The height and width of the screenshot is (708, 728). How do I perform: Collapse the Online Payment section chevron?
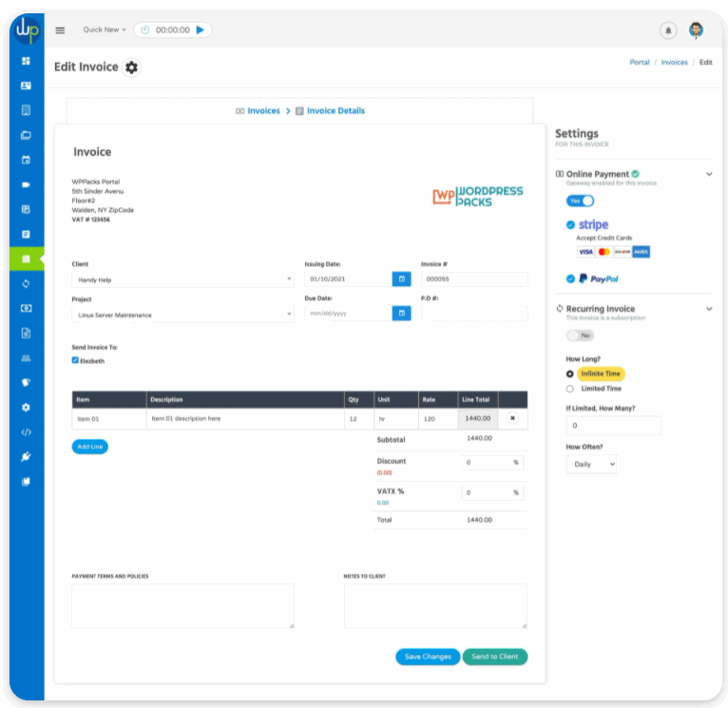tap(709, 174)
